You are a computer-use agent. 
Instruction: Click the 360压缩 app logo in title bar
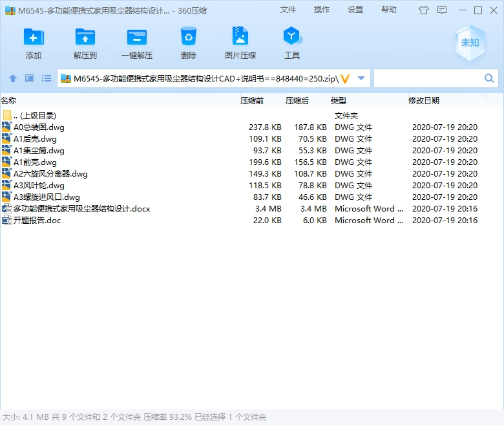pyautogui.click(x=10, y=10)
